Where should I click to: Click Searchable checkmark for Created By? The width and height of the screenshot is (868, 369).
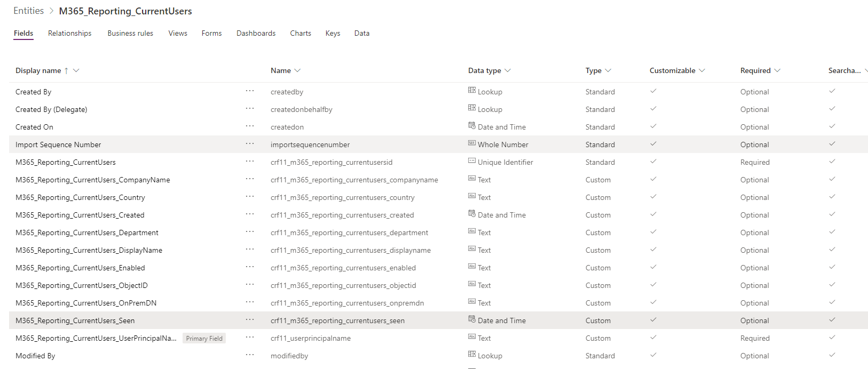[x=832, y=91]
